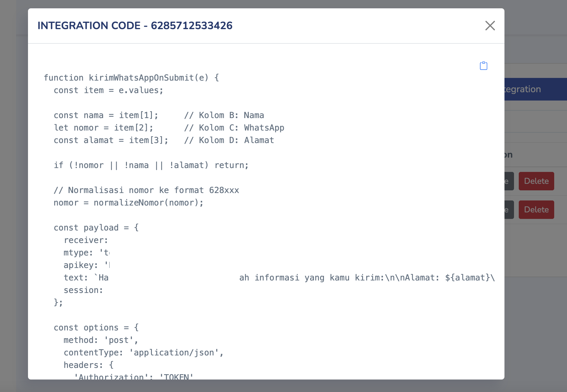
Task: Click the "const options = {" line
Action: coord(96,328)
